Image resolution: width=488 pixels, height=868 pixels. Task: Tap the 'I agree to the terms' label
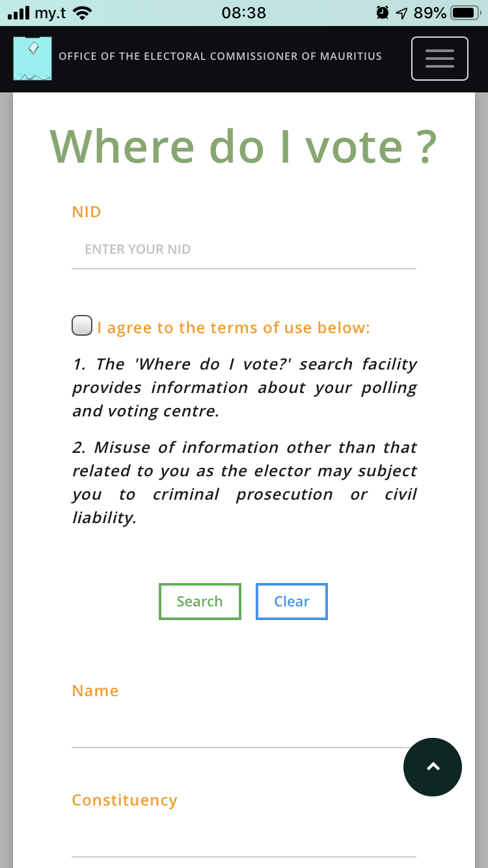tap(233, 328)
